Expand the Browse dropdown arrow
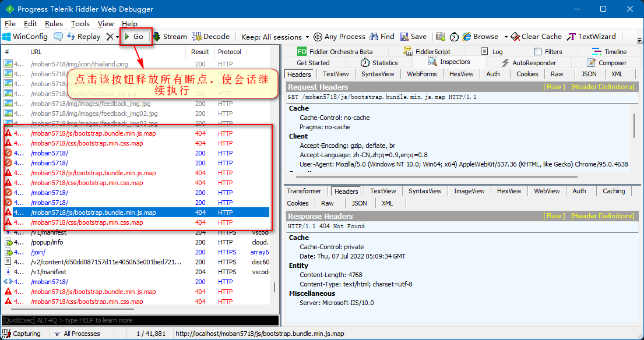Image resolution: width=644 pixels, height=340 pixels. coord(506,37)
